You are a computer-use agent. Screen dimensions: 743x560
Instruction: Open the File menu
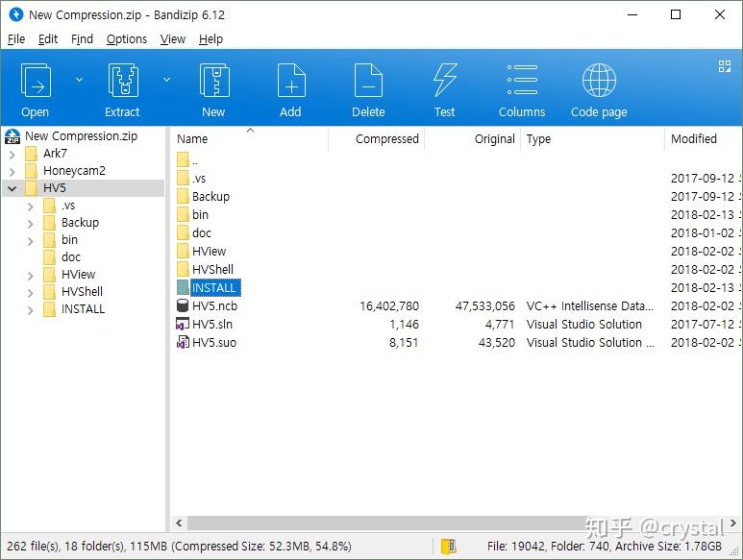tap(16, 38)
